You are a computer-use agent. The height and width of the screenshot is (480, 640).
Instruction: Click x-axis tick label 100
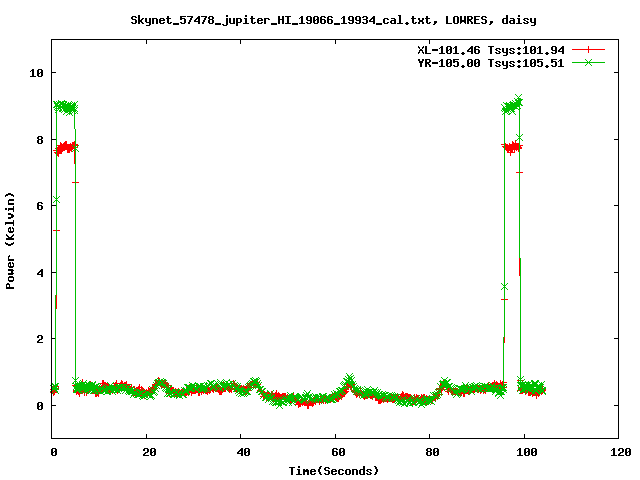click(x=527, y=452)
